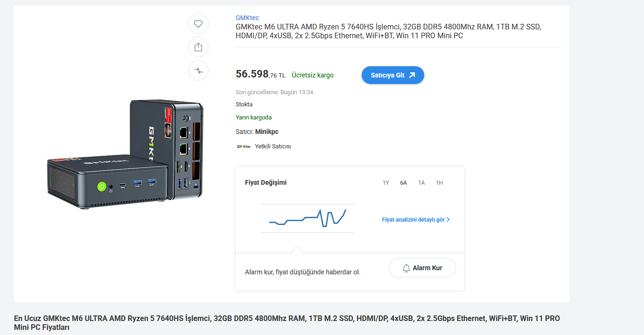Viewport: 644px width, 335px height.
Task: Expand price analysis via chevron arrow
Action: click(x=448, y=220)
